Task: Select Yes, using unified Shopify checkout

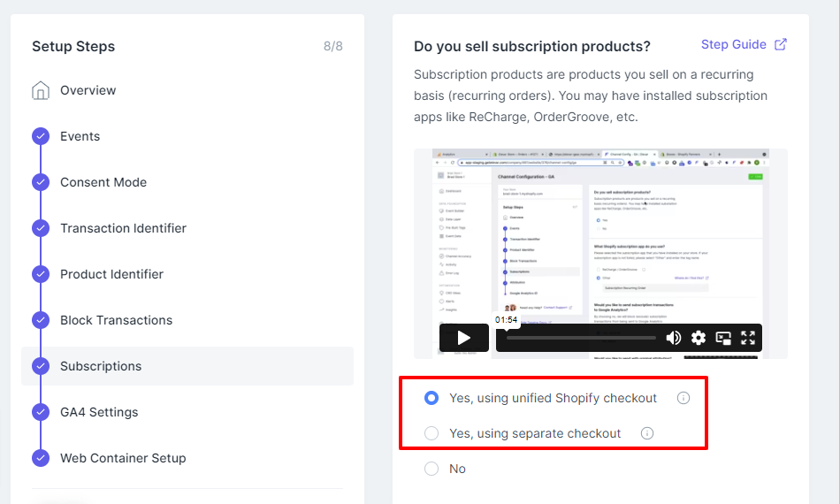Action: click(x=431, y=398)
